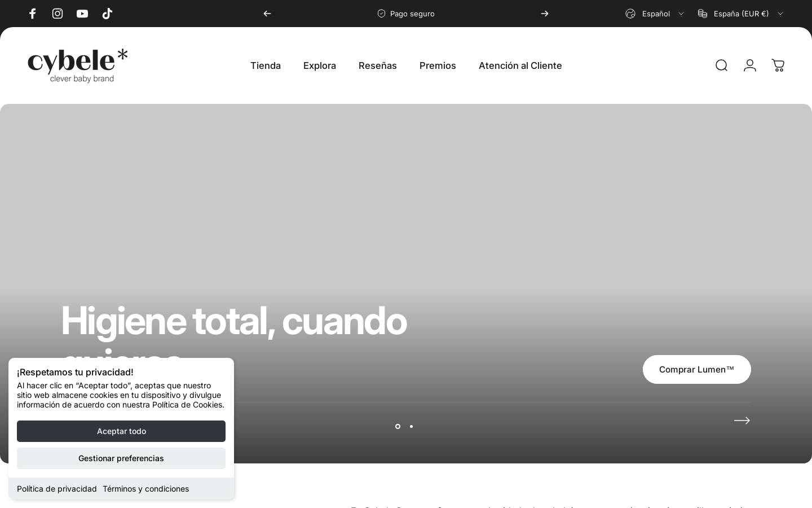Open the Facebook social link
Viewport: 812px width, 508px height.
(33, 14)
